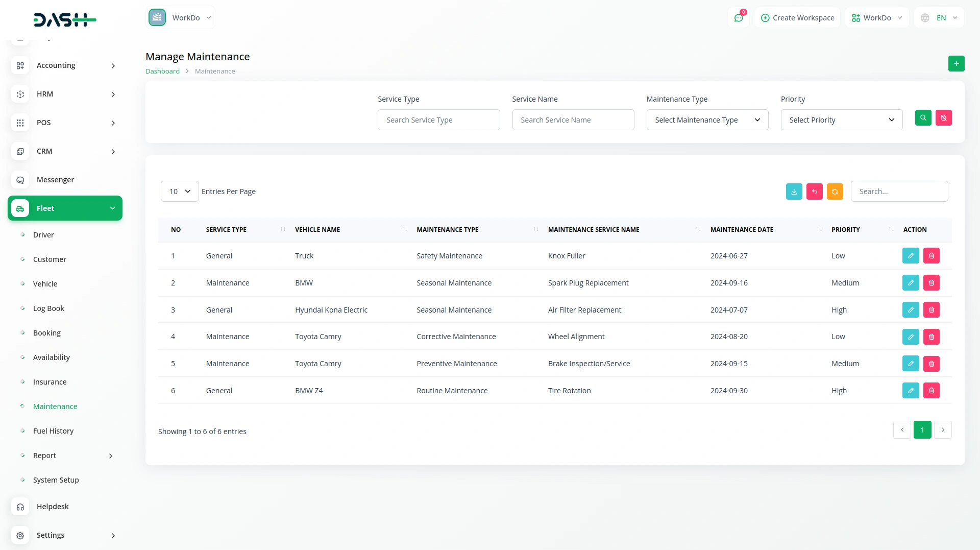This screenshot has width=980, height=550.
Task: Open Vehicle under Fleet
Action: 45,284
